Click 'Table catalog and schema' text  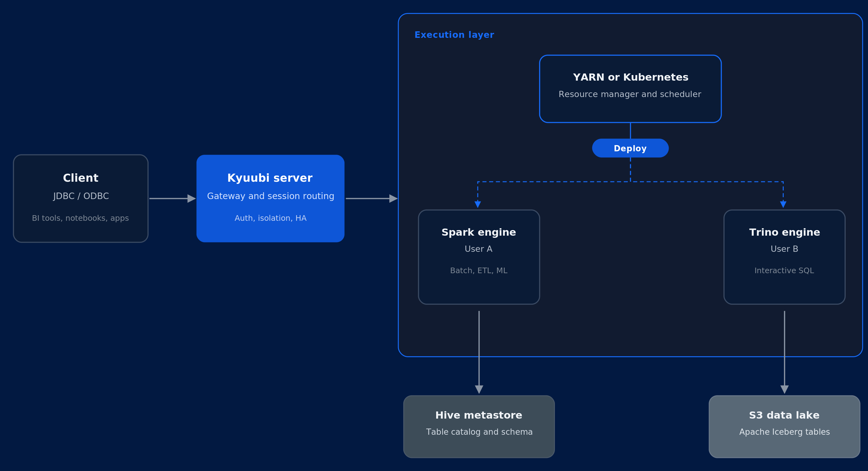pyautogui.click(x=479, y=432)
